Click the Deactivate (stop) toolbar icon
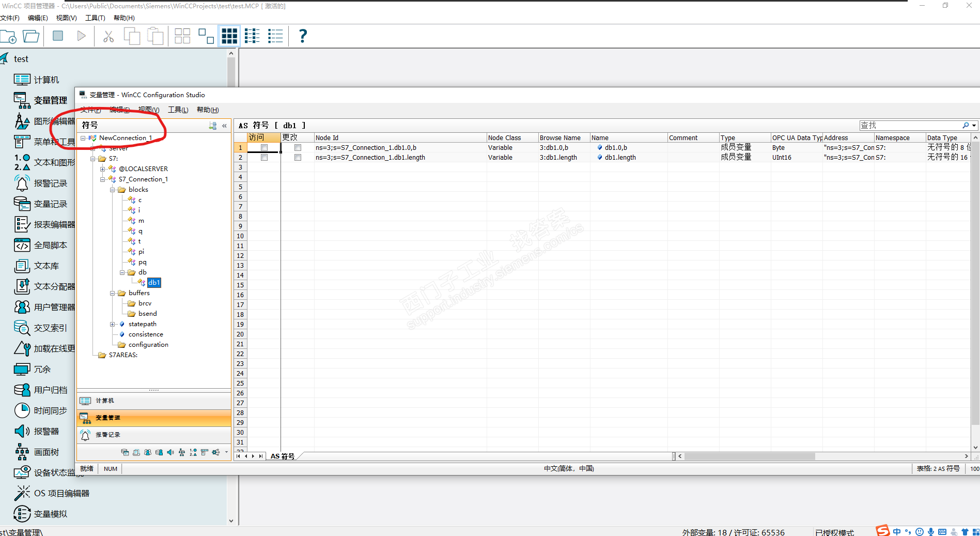The width and height of the screenshot is (980, 536). pos(58,36)
